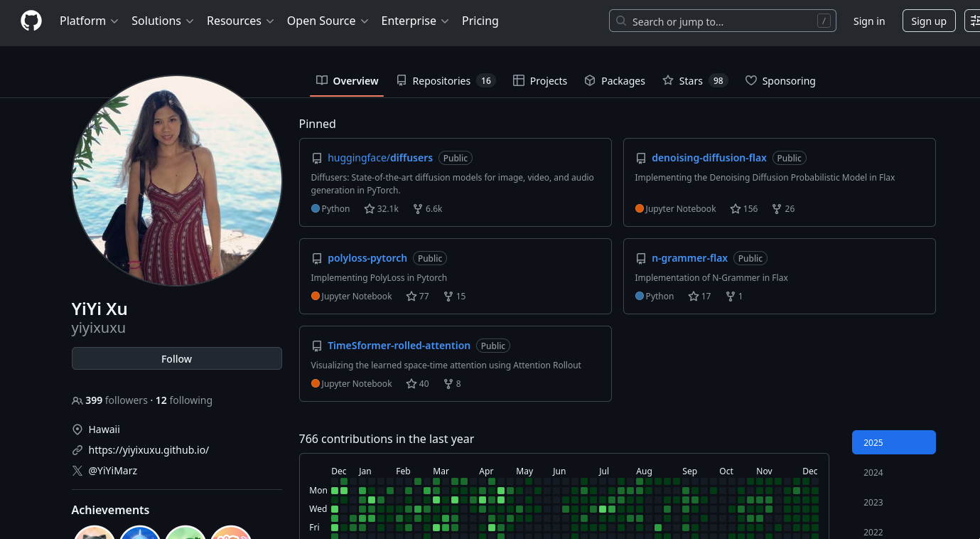Expand the Resources menu
This screenshot has height=539, width=980.
pyautogui.click(x=240, y=21)
